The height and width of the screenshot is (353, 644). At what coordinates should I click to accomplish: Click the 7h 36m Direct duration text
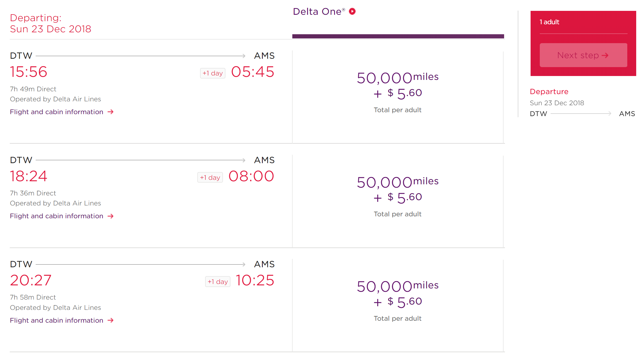tap(33, 193)
